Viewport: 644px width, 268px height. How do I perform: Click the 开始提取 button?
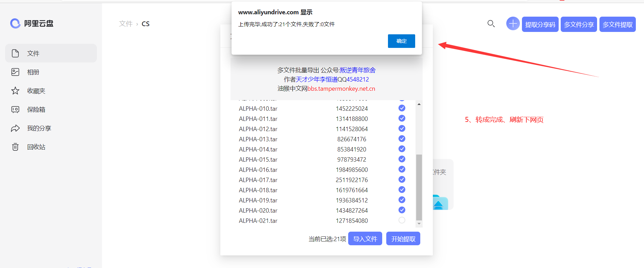[x=403, y=239]
